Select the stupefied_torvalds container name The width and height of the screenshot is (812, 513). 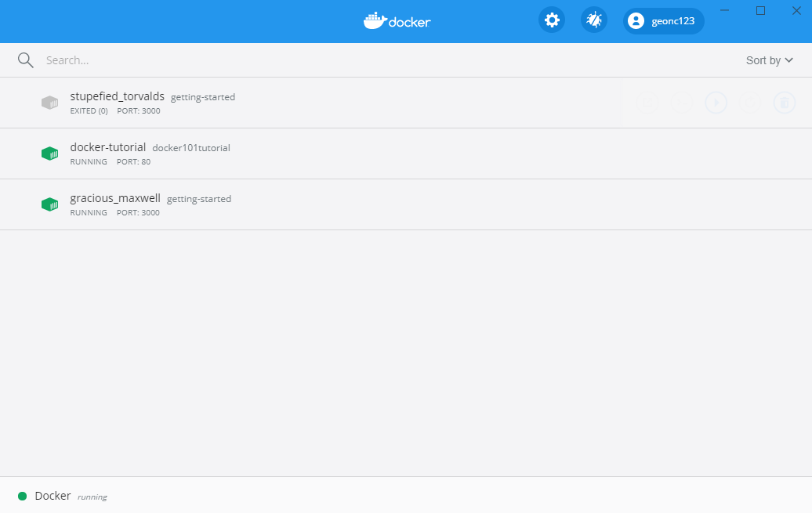[x=117, y=96]
